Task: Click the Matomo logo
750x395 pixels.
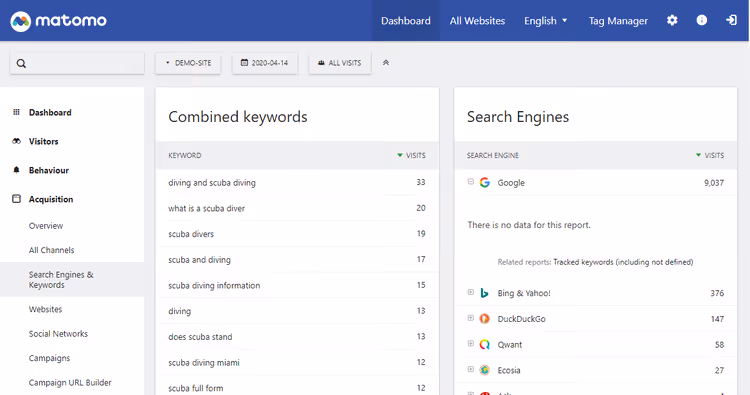Action: click(x=58, y=21)
